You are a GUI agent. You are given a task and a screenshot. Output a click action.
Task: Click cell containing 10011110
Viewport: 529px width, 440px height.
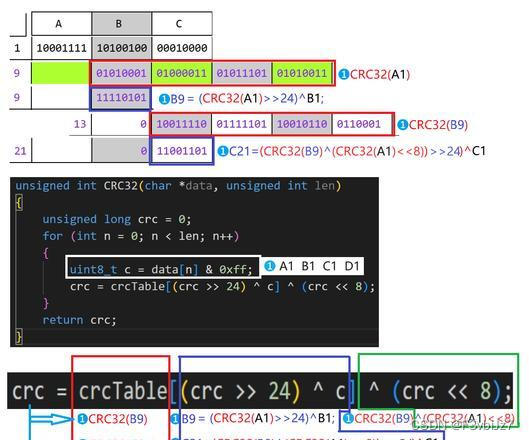[182, 124]
